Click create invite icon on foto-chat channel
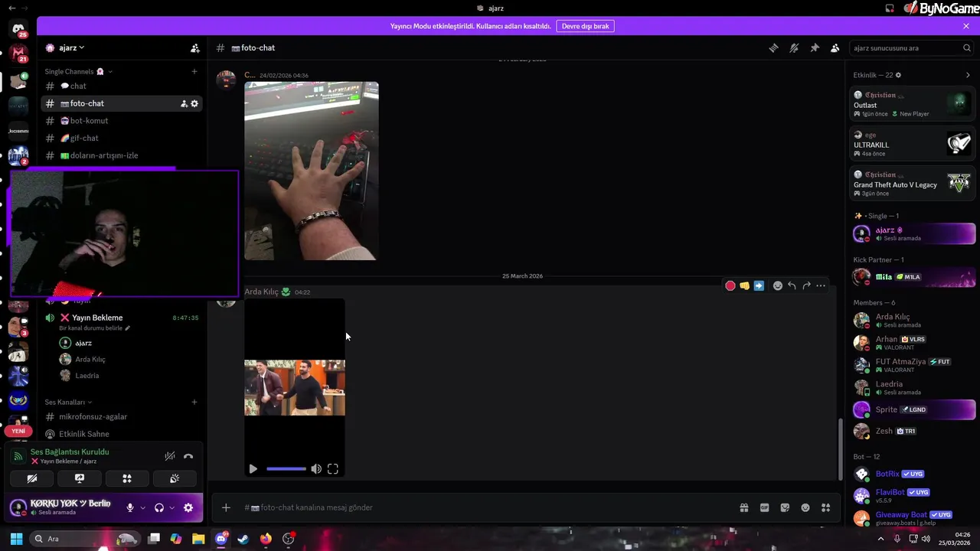This screenshot has width=980, height=551. pyautogui.click(x=184, y=103)
